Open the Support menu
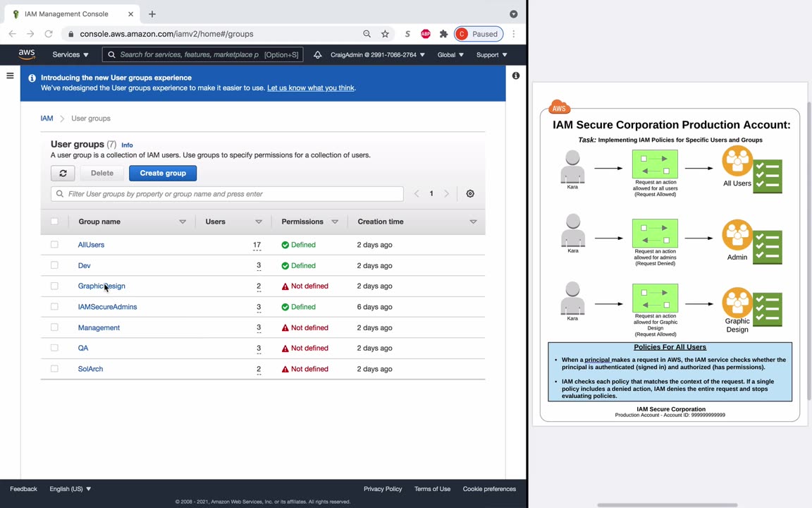812x508 pixels. 491,54
